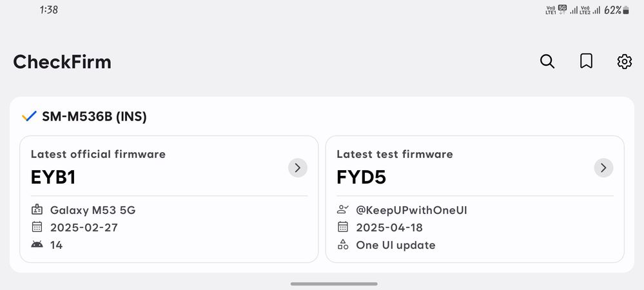644x290 pixels.
Task: Expand test firmware details with chevron
Action: pyautogui.click(x=603, y=168)
